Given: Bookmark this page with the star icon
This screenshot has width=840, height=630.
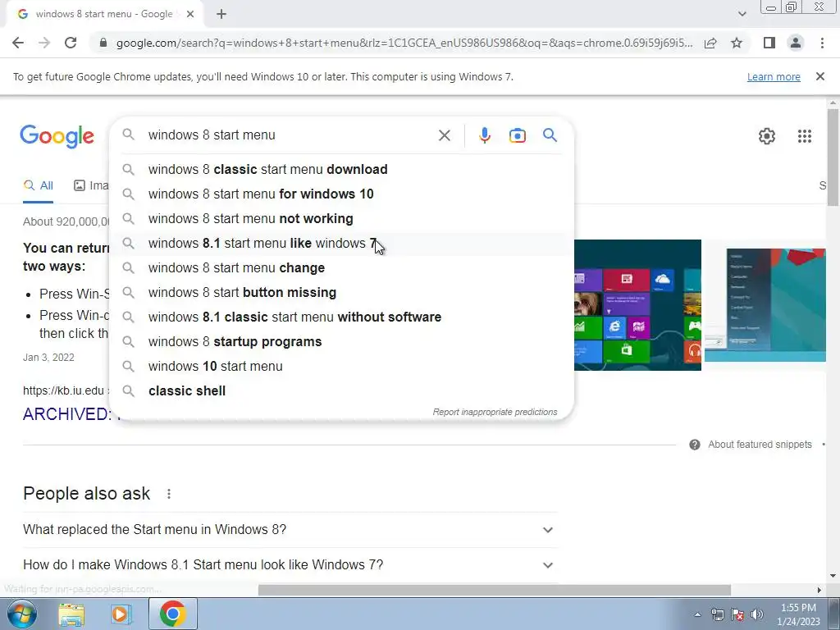Looking at the screenshot, I should coord(737,43).
